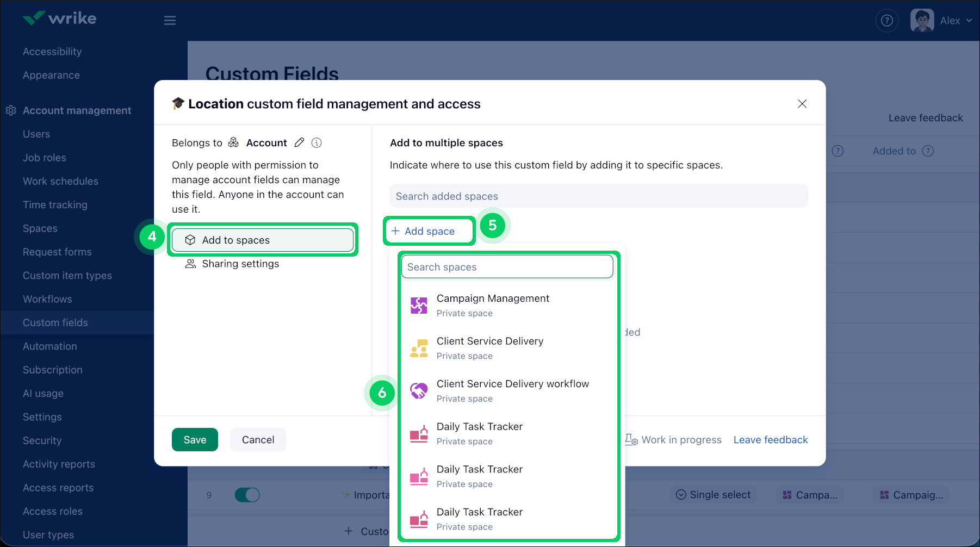Image resolution: width=980 pixels, height=547 pixels.
Task: Click Client Service Delivery yellow people icon
Action: (419, 348)
